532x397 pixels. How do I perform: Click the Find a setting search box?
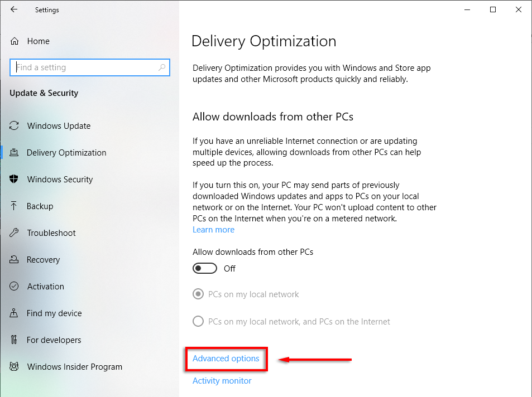pyautogui.click(x=84, y=67)
